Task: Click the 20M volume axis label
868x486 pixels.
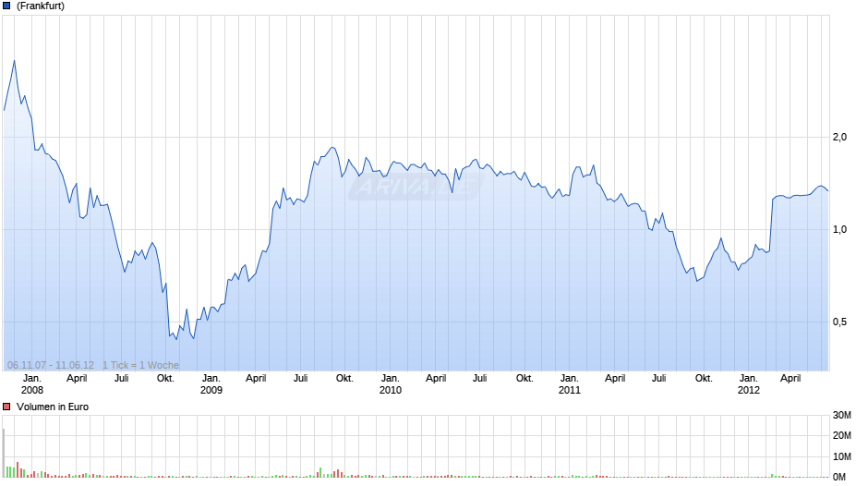Action: [842, 435]
